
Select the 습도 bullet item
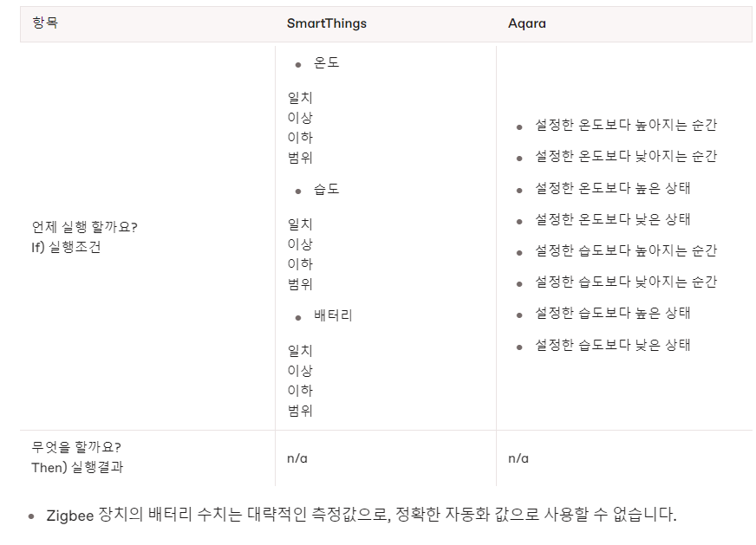[326, 189]
